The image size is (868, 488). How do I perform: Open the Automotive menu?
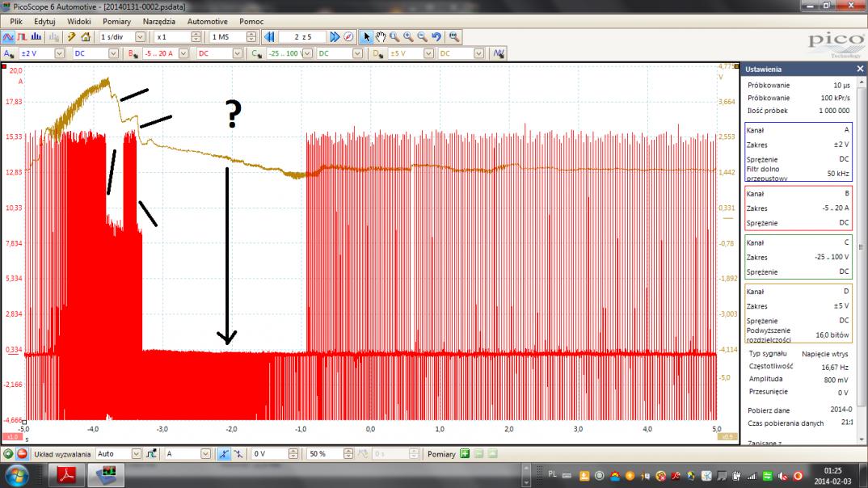pos(207,21)
